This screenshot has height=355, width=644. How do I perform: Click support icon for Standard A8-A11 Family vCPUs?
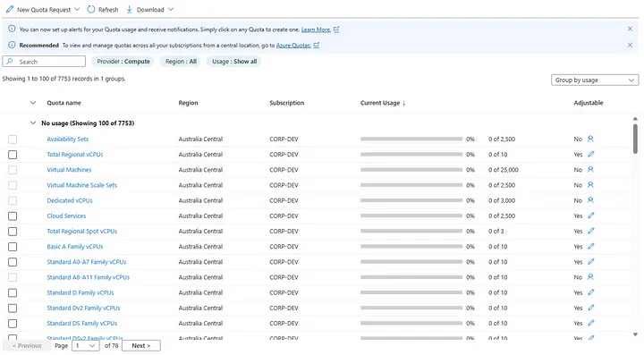(x=590, y=277)
